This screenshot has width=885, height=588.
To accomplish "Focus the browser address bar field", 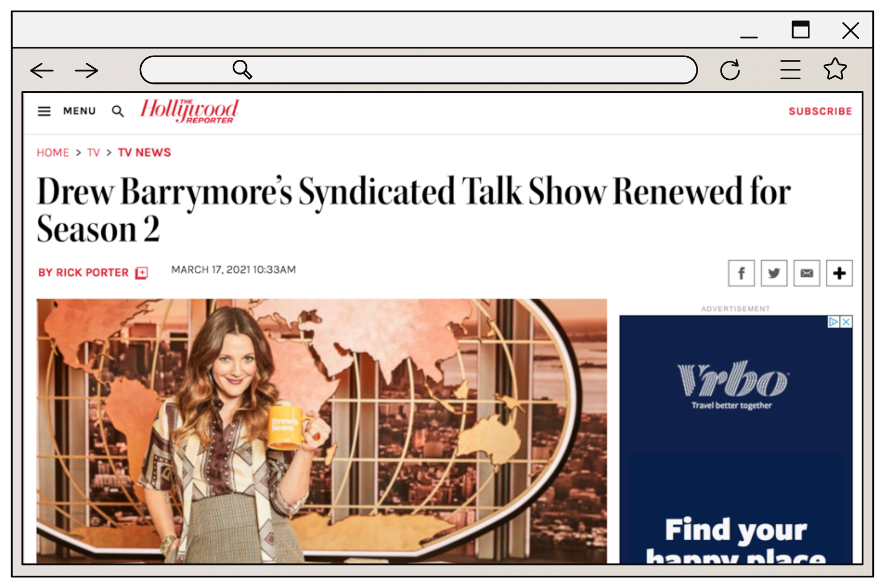I will [418, 70].
